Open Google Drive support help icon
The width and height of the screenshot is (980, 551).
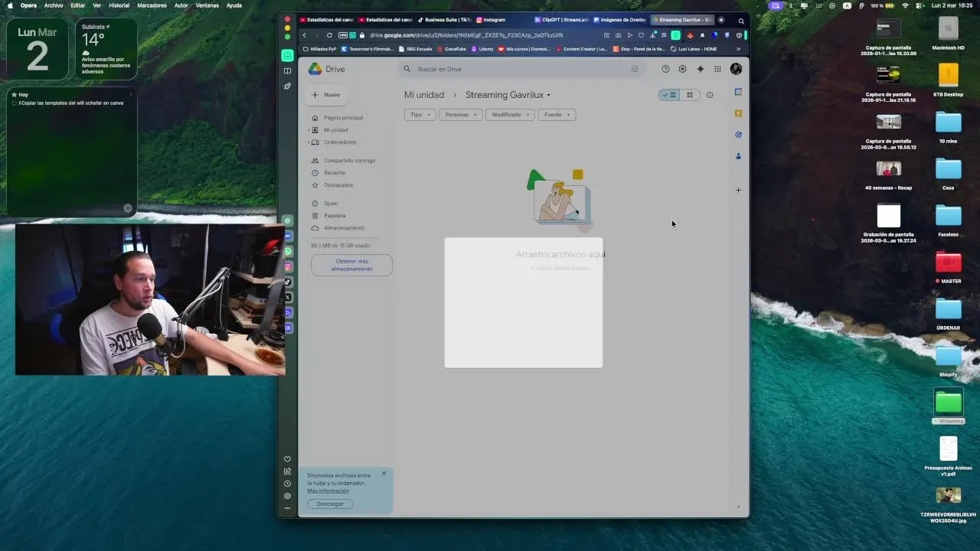click(665, 69)
